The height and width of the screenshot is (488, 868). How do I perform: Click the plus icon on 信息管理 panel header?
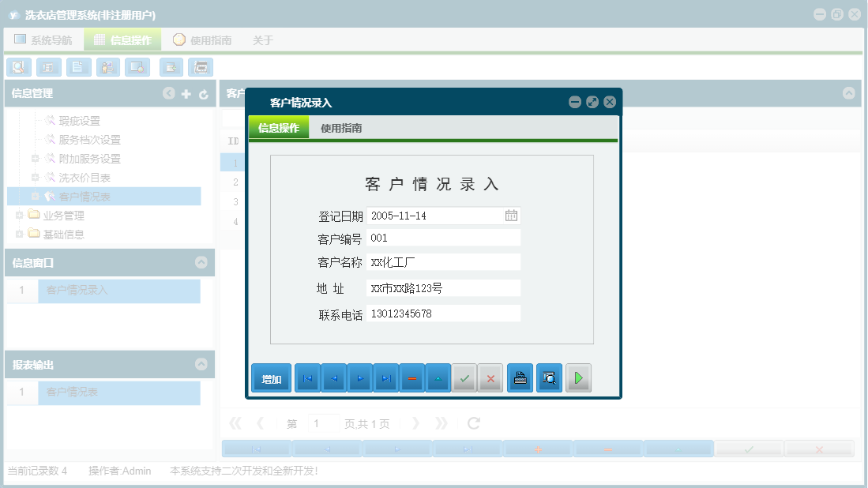pos(186,93)
